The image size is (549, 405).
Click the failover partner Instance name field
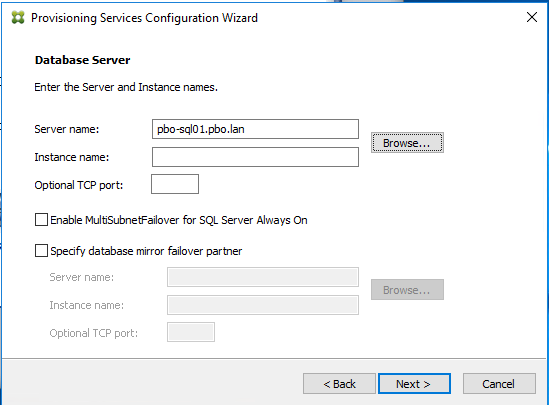pos(263,305)
